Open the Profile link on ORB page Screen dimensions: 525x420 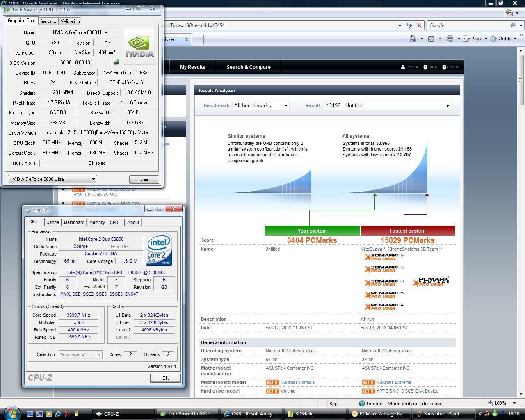pos(409,67)
